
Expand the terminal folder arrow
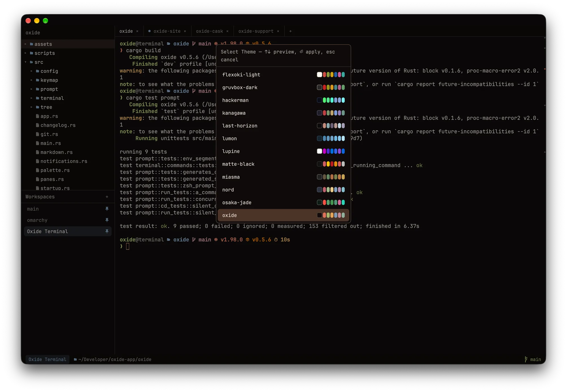click(x=31, y=98)
